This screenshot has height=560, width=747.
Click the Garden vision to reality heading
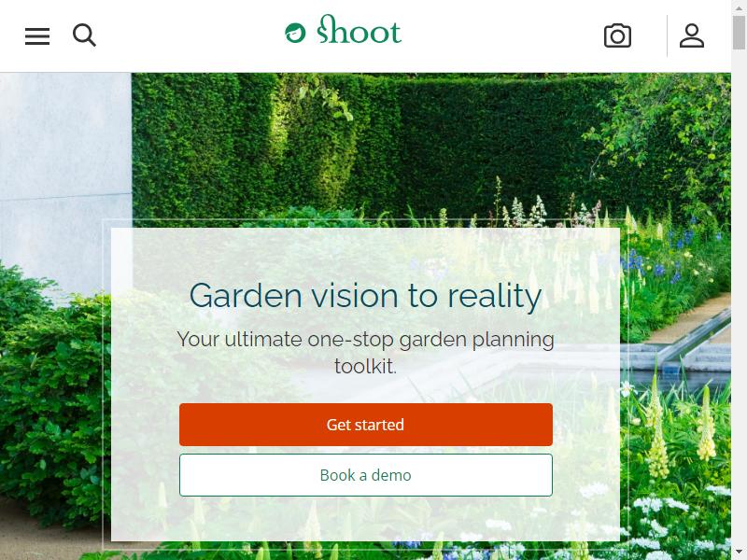click(x=365, y=296)
